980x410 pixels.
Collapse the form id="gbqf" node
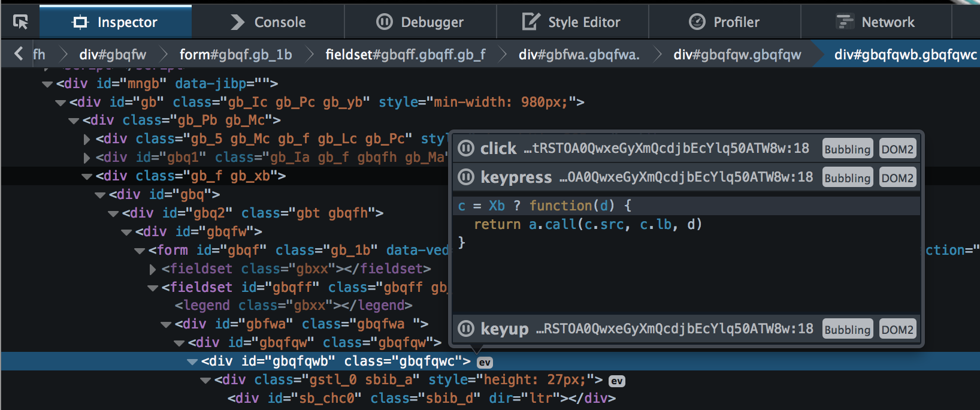(x=140, y=251)
